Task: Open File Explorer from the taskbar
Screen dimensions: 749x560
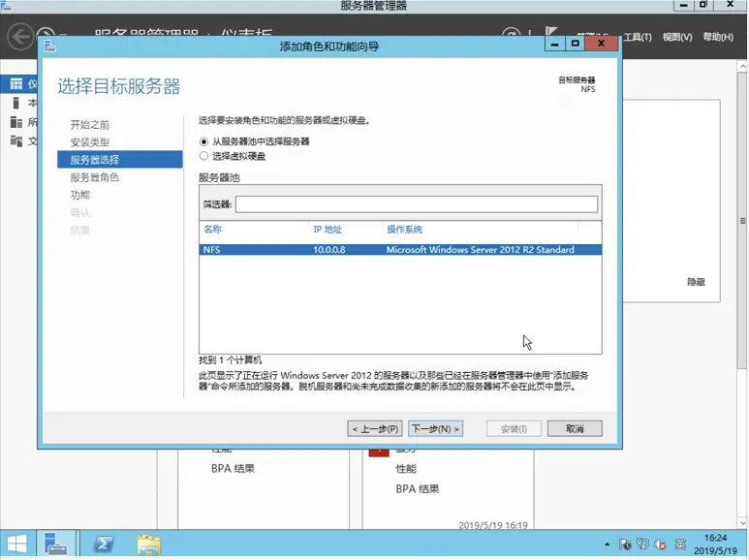Action: coord(149,544)
